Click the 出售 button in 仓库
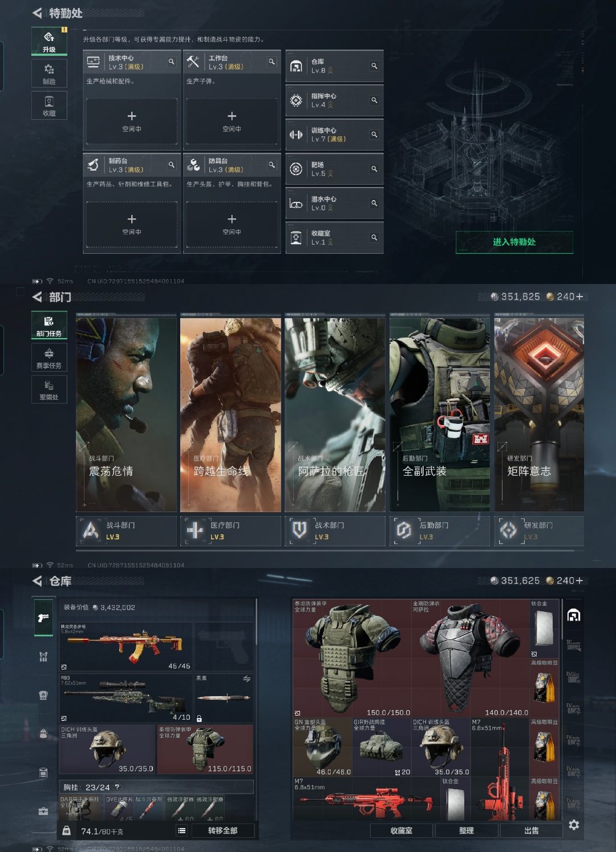The width and height of the screenshot is (616, 852). (531, 831)
